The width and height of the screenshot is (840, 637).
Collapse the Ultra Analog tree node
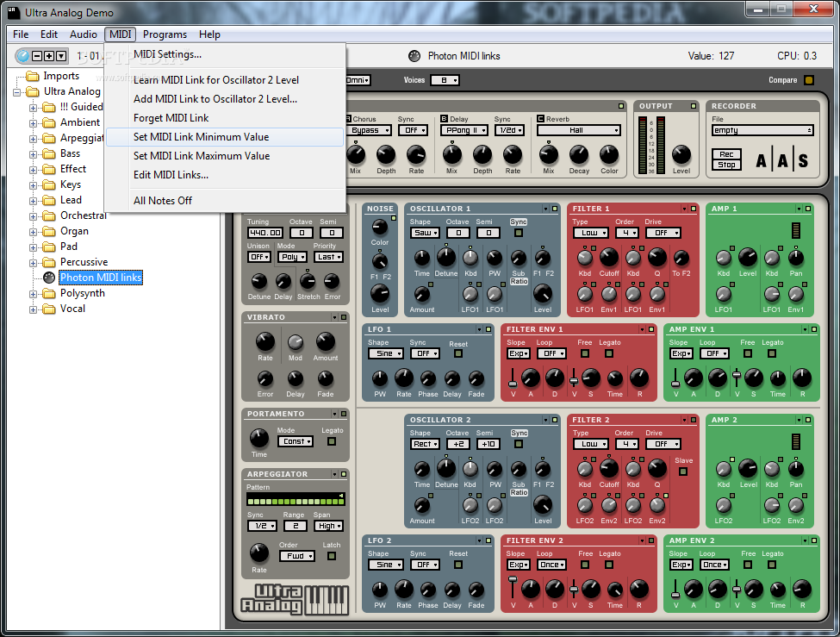17,91
